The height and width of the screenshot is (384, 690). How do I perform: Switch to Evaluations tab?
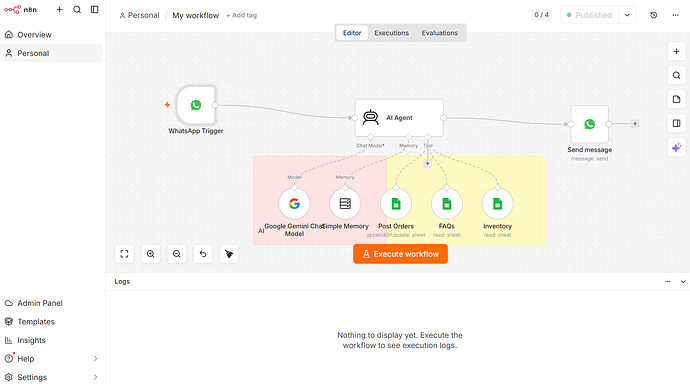[x=440, y=33]
